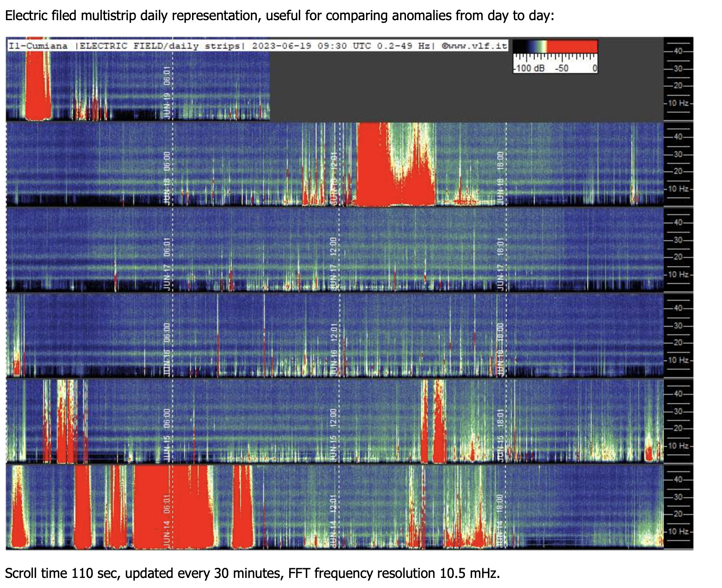Viewport: 722px width, 588px height.
Task: Click the '40' frequency tick of JUN-14 strip
Action: coord(678,480)
